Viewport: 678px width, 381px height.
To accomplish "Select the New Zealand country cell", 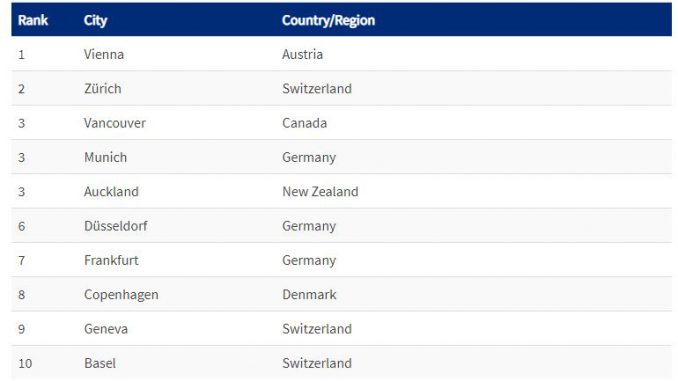I will (320, 192).
